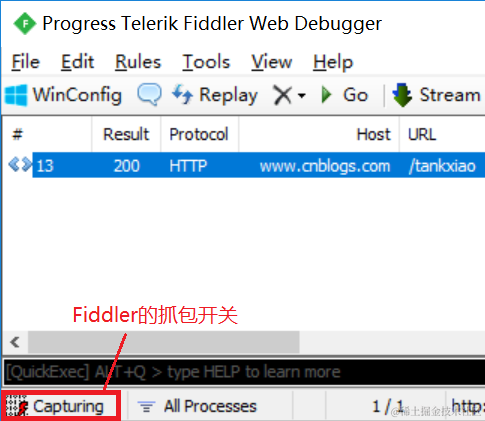Sort sessions by the Result column header
The image size is (485, 421).
tap(126, 134)
